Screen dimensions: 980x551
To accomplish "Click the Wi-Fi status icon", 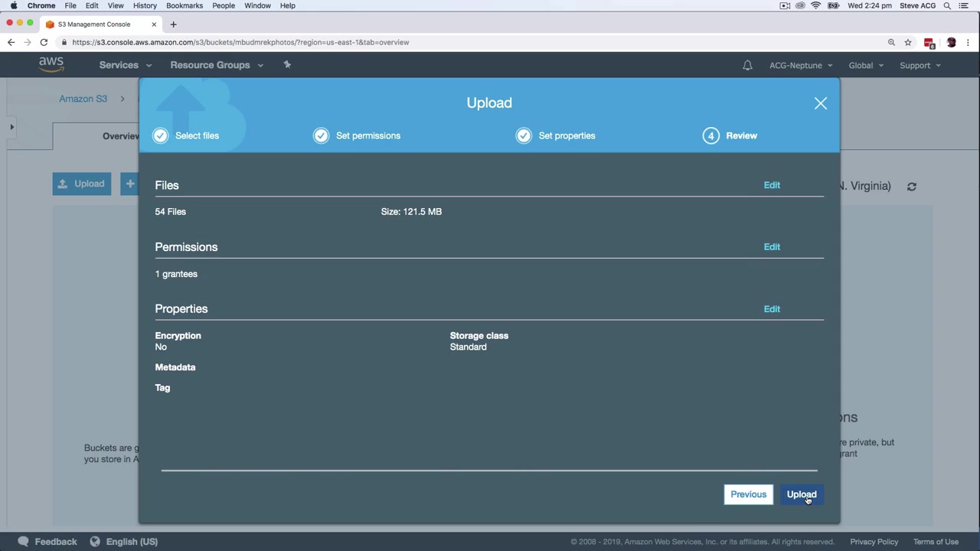I will 816,5.
